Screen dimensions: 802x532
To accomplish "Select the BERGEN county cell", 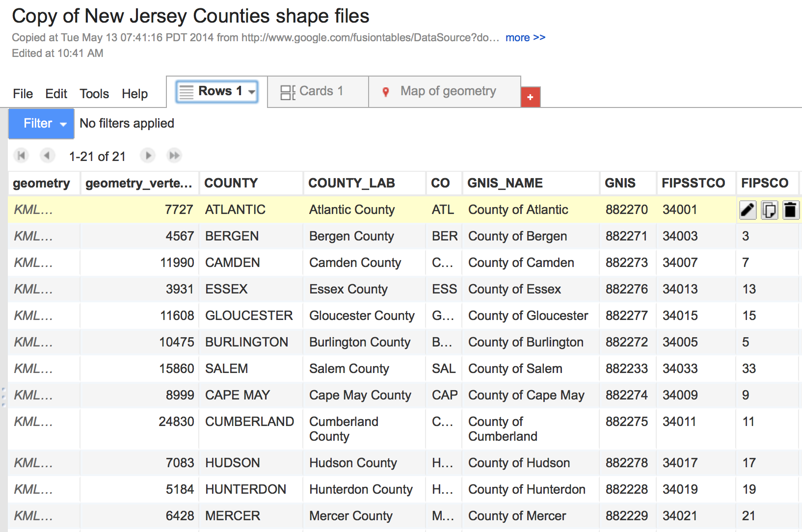I will pos(251,236).
